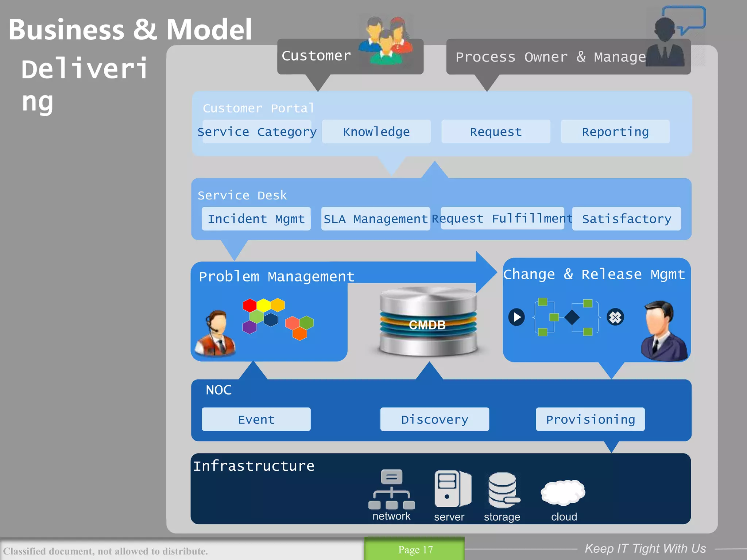Click the workflow end X circle

tap(615, 317)
